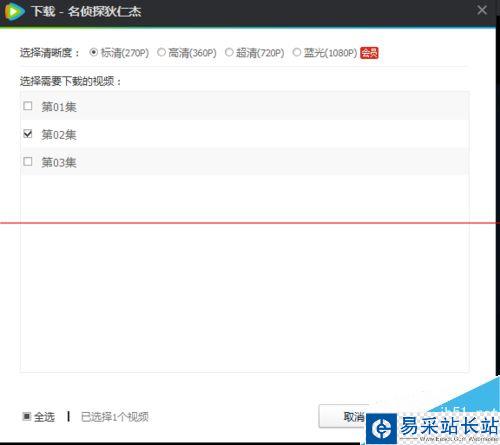
Task: Click the 选择清晰度 label
Action: (49, 53)
